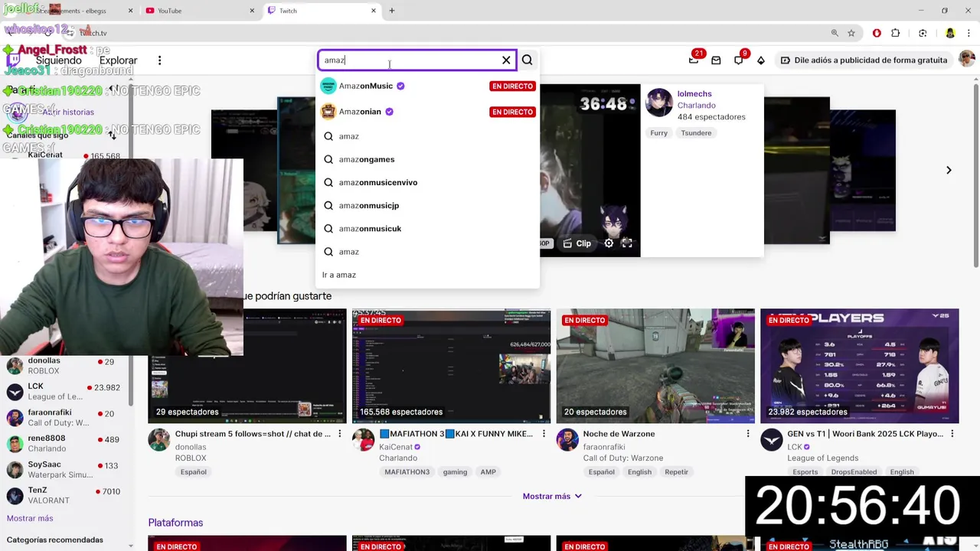This screenshot has width=980, height=551.
Task: Open the options menu for the GEN vs T1 card
Action: point(952,434)
